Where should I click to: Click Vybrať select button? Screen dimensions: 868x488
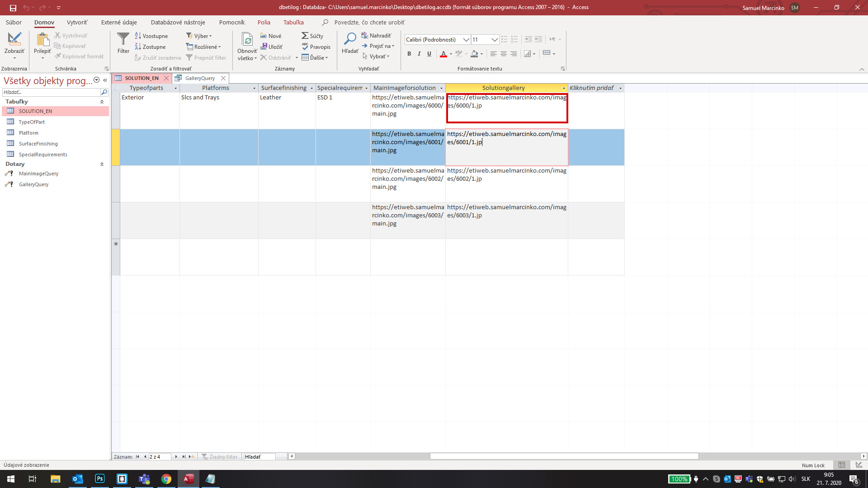pos(376,56)
